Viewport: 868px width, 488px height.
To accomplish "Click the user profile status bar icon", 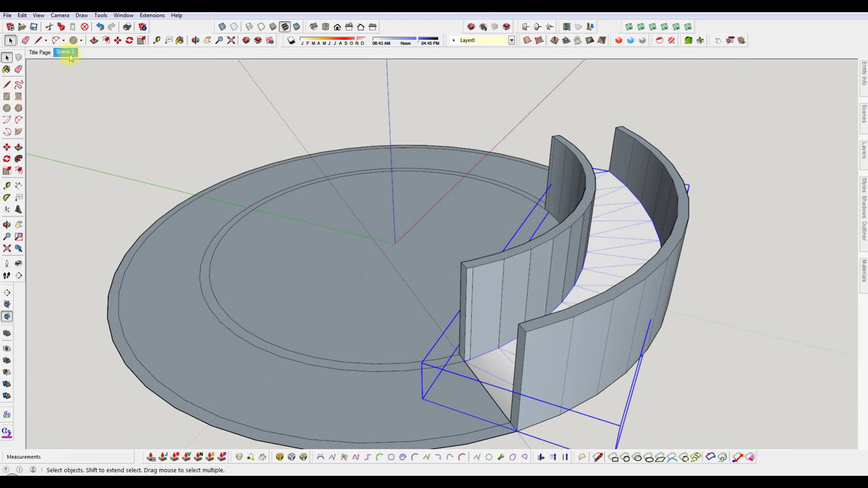I will click(x=33, y=470).
